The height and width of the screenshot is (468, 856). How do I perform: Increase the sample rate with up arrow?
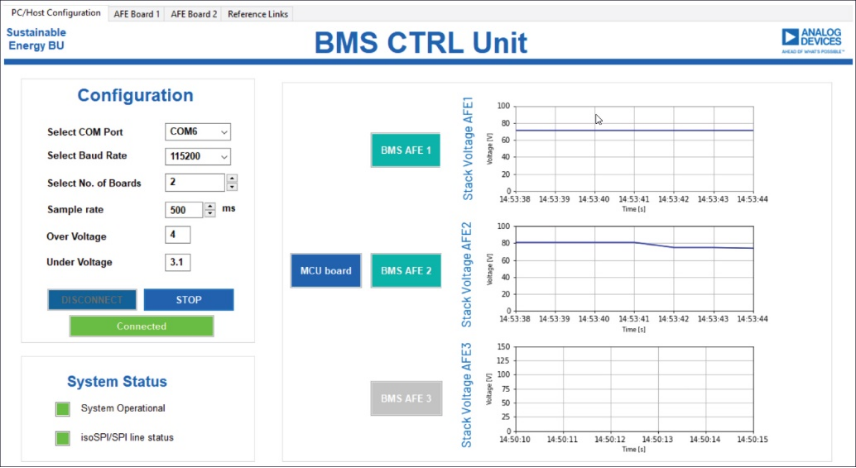click(x=210, y=205)
